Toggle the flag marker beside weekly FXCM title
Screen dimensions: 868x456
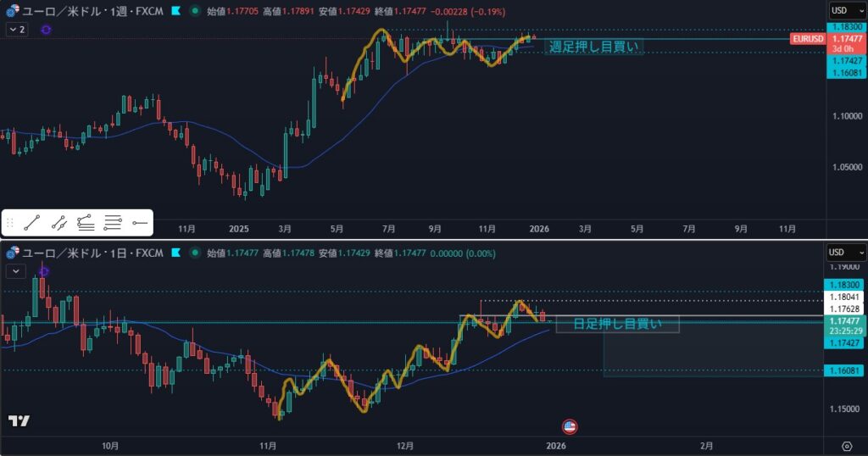coord(175,11)
